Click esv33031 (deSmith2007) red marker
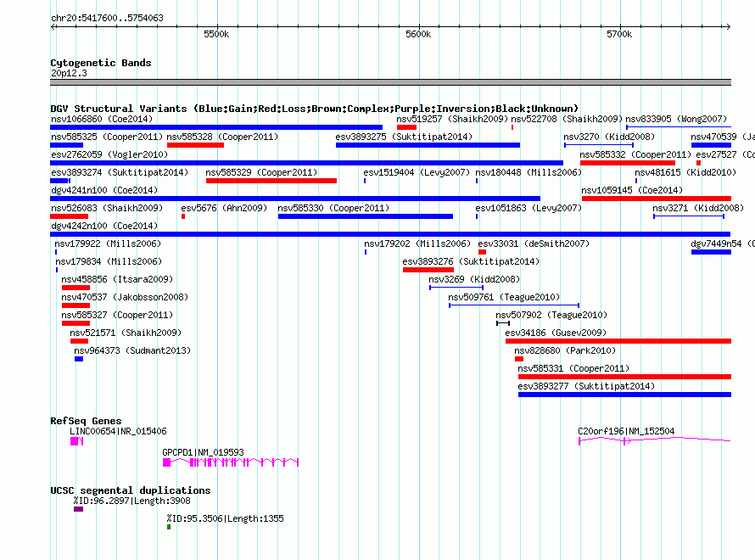The height and width of the screenshot is (560, 755). tap(483, 252)
